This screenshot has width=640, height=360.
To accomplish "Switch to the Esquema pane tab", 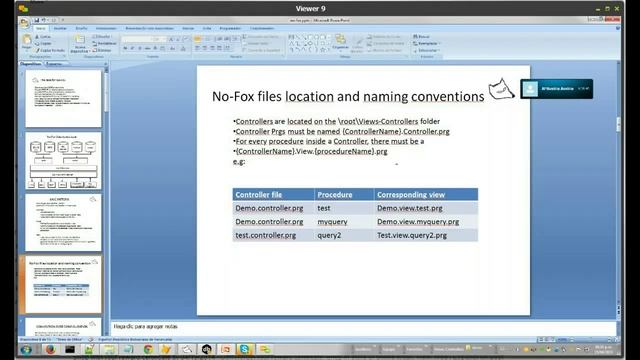I will [x=54, y=64].
